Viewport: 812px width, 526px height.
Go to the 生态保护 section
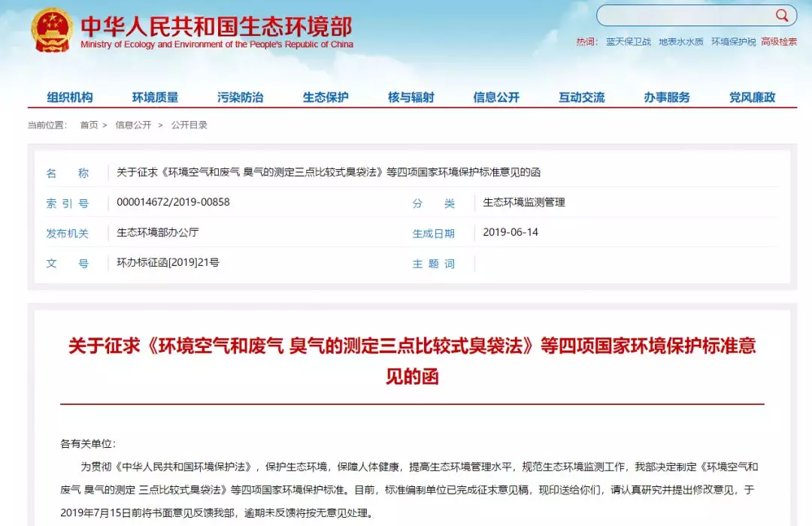pyautogui.click(x=326, y=97)
